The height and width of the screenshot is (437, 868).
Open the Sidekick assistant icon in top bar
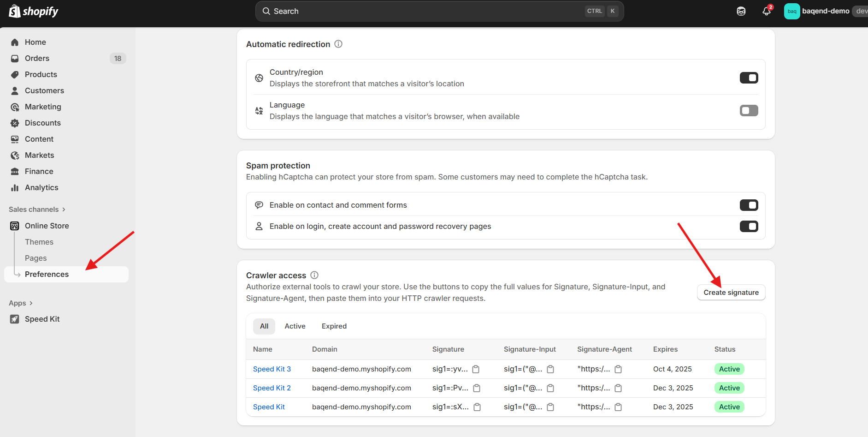(741, 11)
